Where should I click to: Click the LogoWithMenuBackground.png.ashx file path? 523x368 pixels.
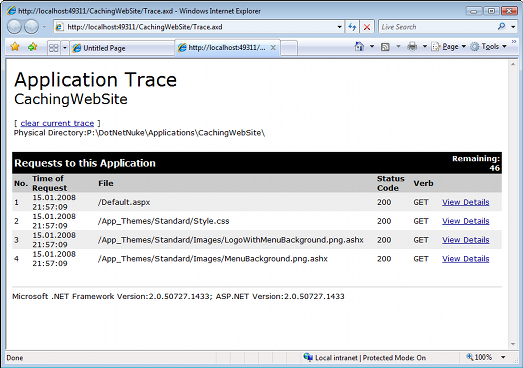click(230, 240)
